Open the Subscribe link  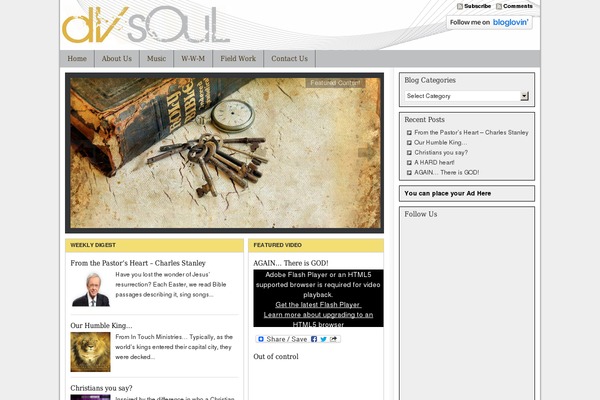[x=477, y=6]
